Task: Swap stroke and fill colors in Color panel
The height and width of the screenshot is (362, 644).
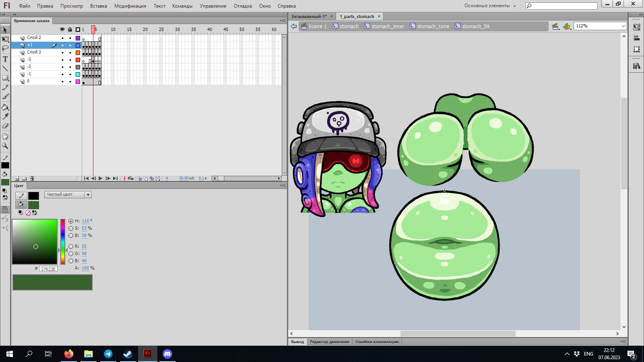Action: pos(35,213)
